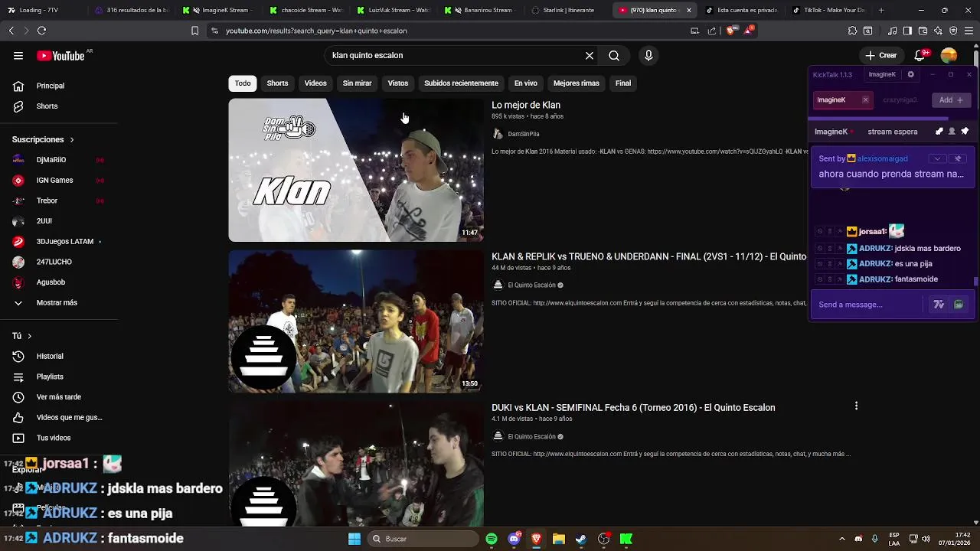The image size is (980, 551).
Task: Open the KickTalk chatters user icon
Action: click(x=952, y=132)
